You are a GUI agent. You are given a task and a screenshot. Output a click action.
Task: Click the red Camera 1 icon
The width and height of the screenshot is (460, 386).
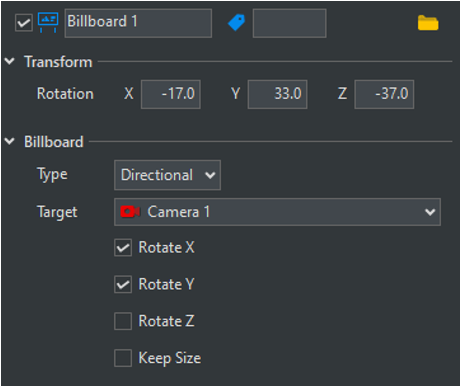[x=130, y=212]
